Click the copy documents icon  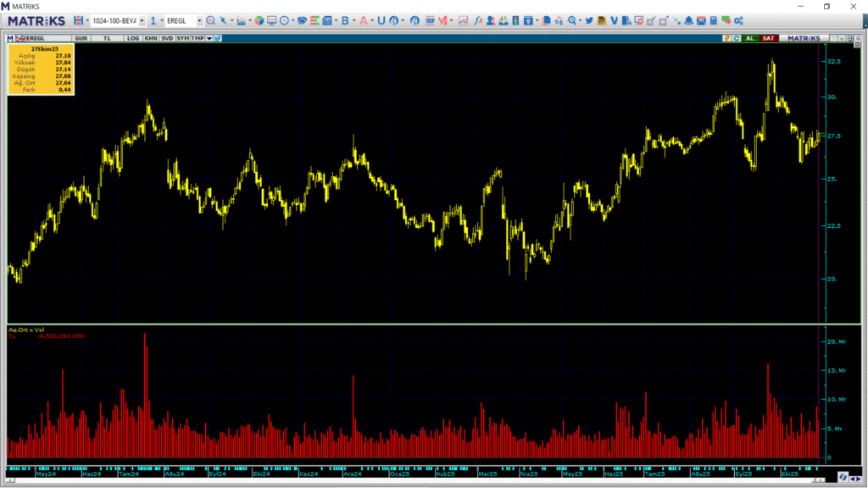pos(547,20)
